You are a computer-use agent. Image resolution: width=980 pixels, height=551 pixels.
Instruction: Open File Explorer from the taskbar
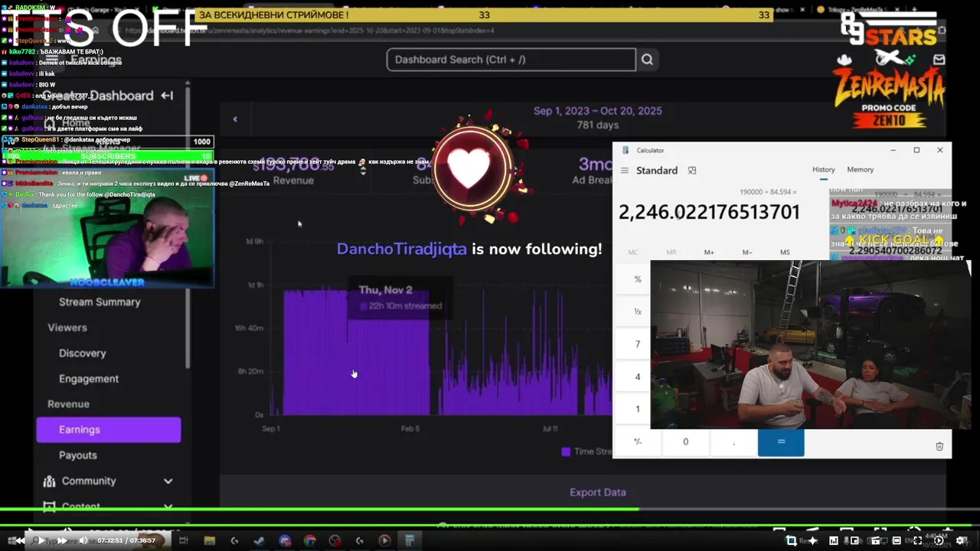(x=209, y=540)
